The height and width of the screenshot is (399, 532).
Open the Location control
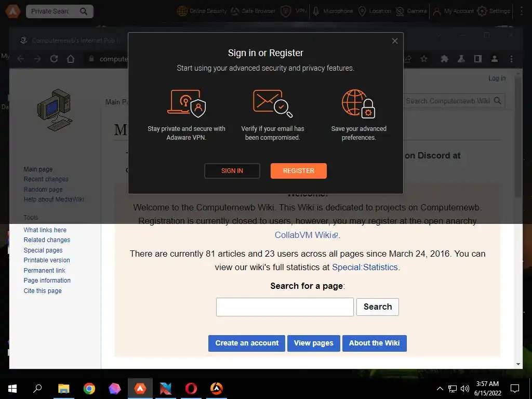point(375,11)
